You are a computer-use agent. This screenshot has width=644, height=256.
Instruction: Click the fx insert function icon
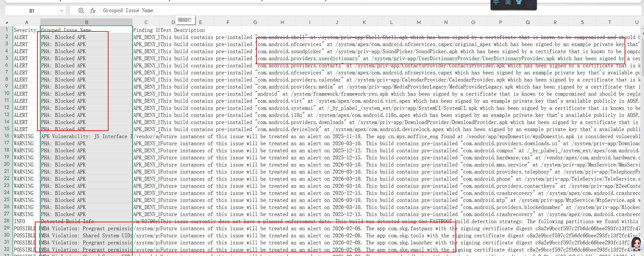[93, 11]
